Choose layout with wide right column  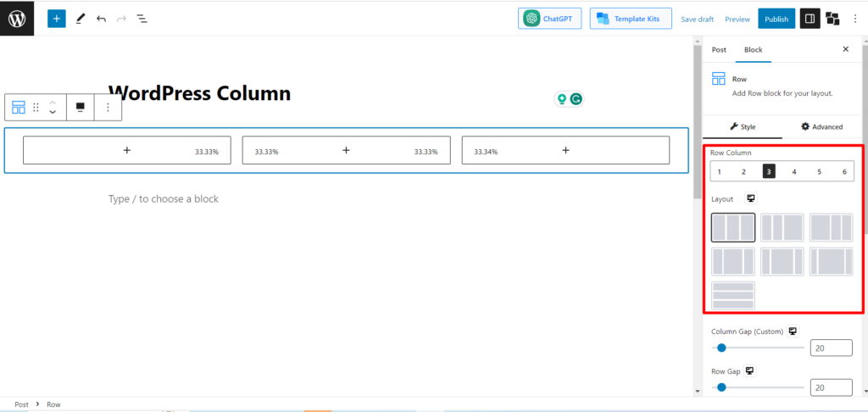[x=782, y=227]
